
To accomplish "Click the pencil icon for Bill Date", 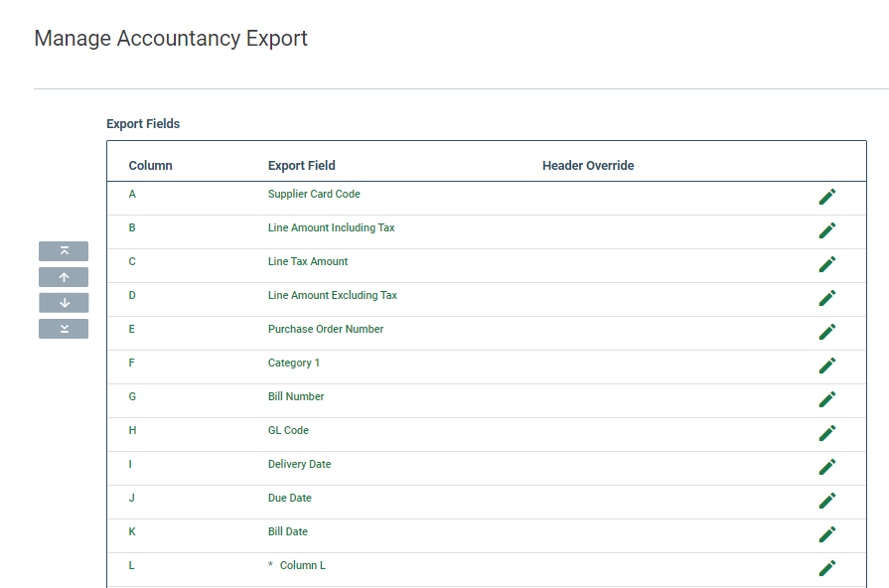I will pyautogui.click(x=826, y=534).
